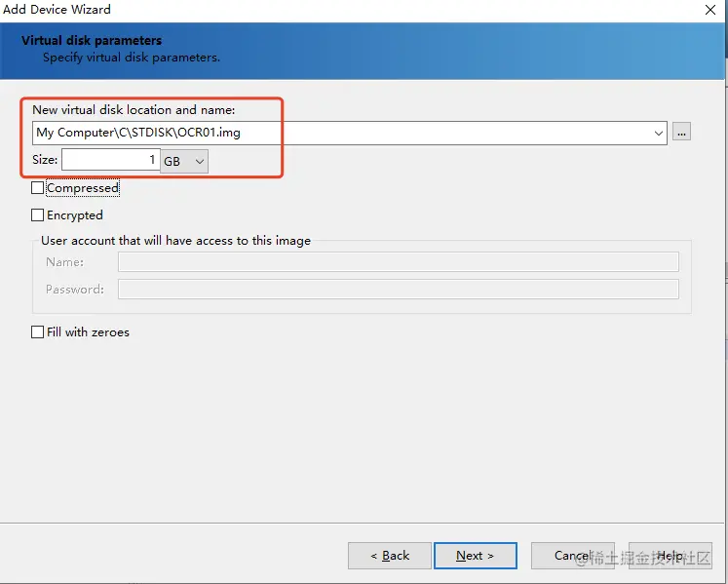
Task: Select the user account Password field
Action: click(399, 289)
